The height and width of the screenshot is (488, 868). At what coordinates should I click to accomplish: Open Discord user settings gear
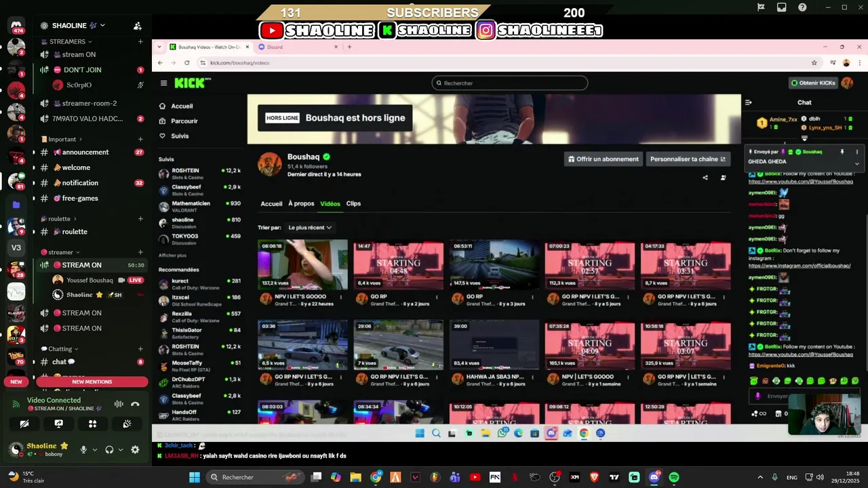[x=135, y=449]
